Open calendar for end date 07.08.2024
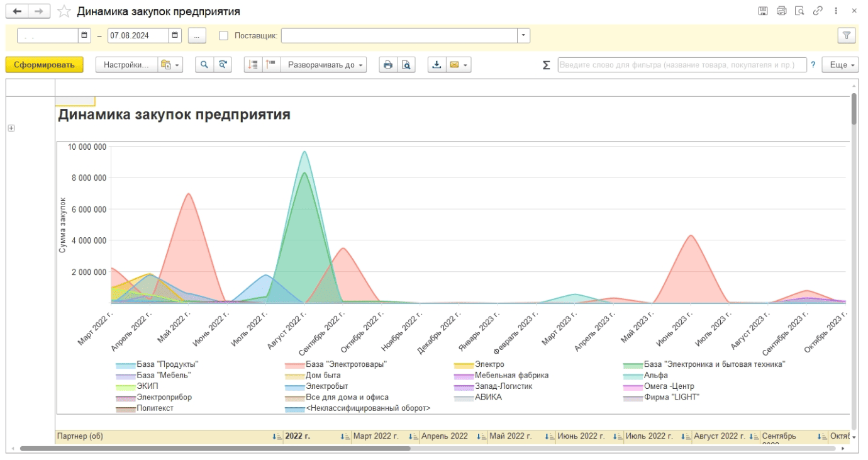 coord(175,36)
